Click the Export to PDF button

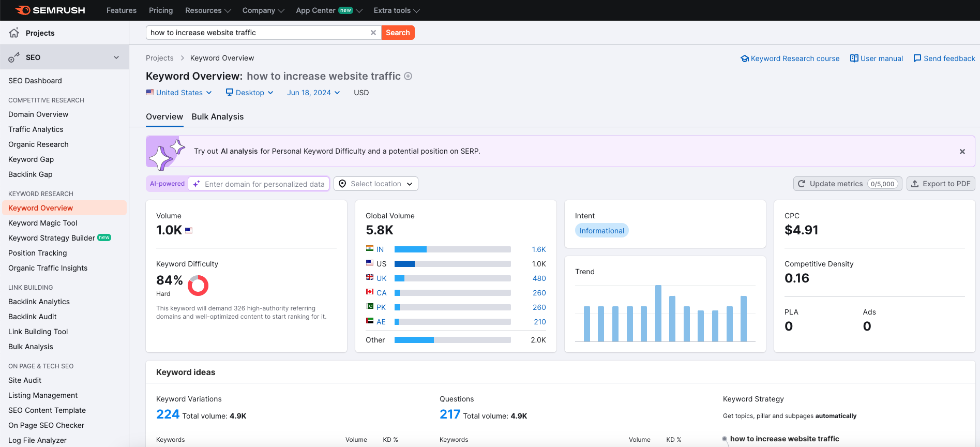(941, 184)
